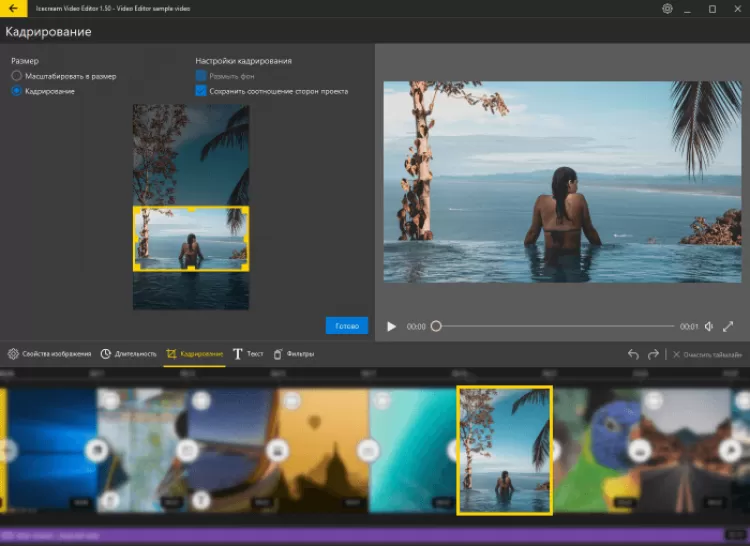Open settings via the gear icon

point(667,9)
